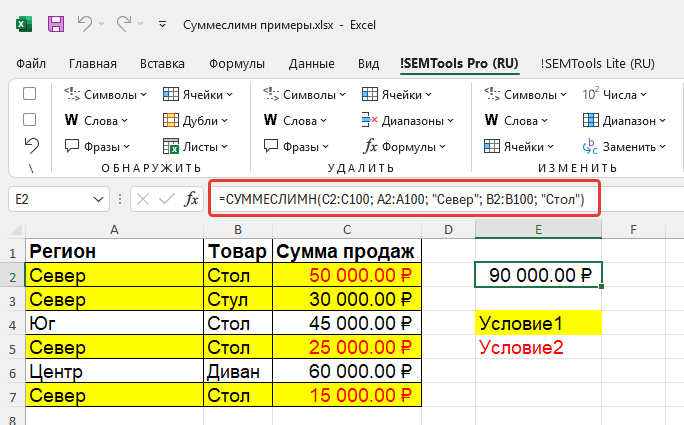Customize the Quick Access Toolbar

[x=162, y=24]
